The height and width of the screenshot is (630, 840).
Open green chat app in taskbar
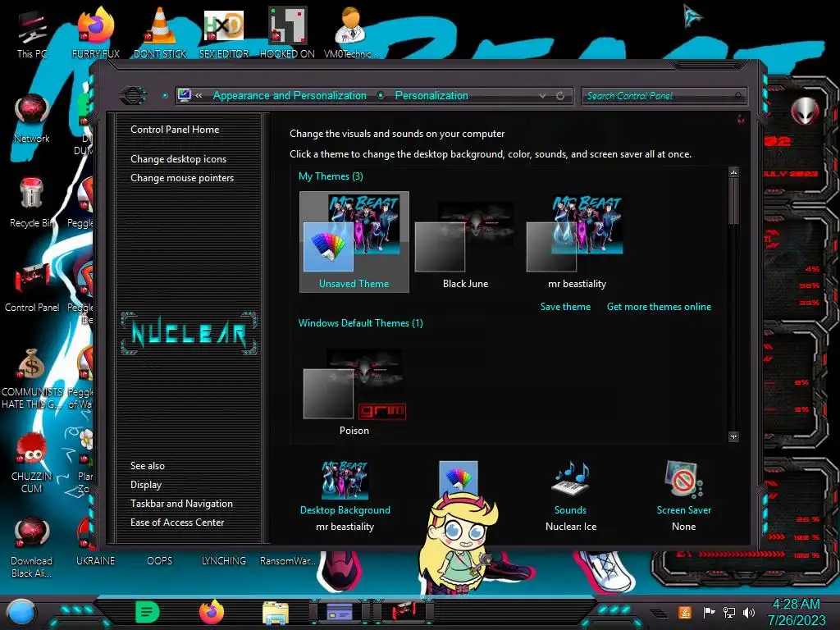tap(148, 612)
